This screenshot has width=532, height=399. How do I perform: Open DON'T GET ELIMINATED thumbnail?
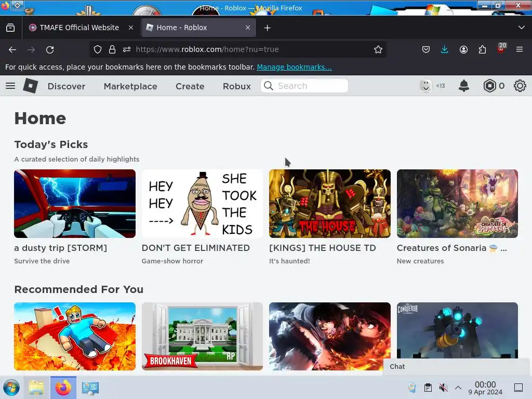point(202,204)
